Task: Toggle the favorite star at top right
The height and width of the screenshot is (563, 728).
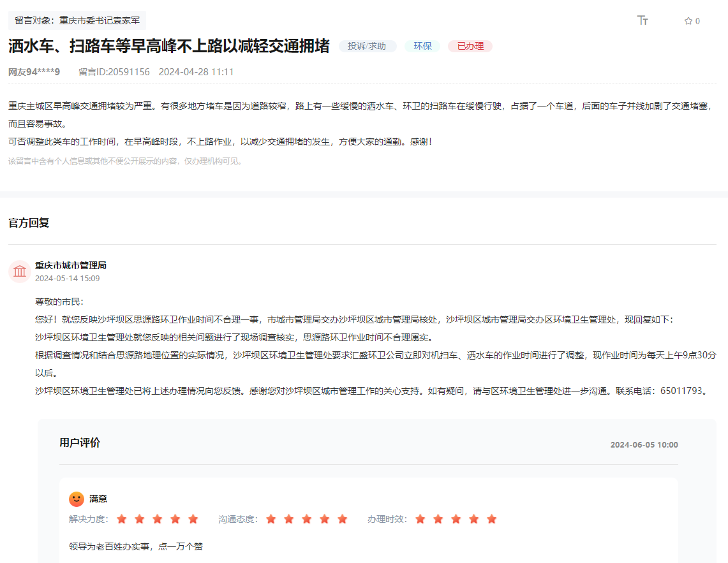Action: pos(687,20)
